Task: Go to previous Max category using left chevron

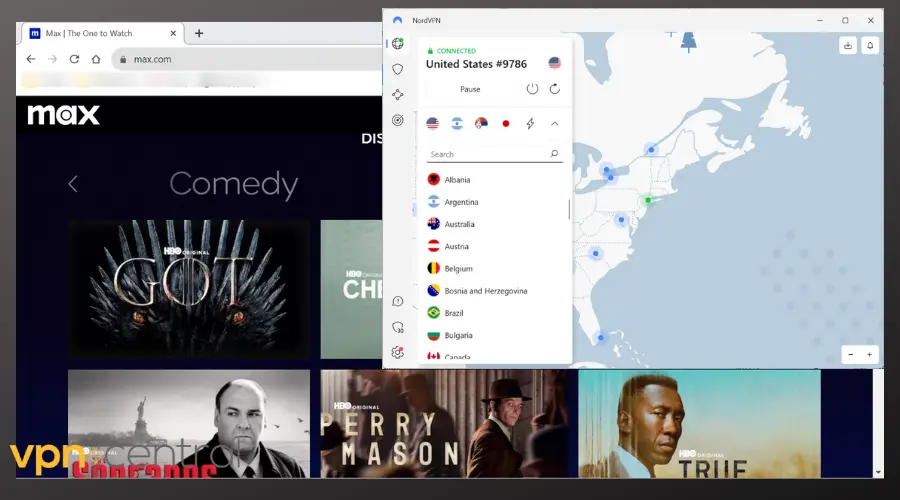Action: [x=73, y=183]
